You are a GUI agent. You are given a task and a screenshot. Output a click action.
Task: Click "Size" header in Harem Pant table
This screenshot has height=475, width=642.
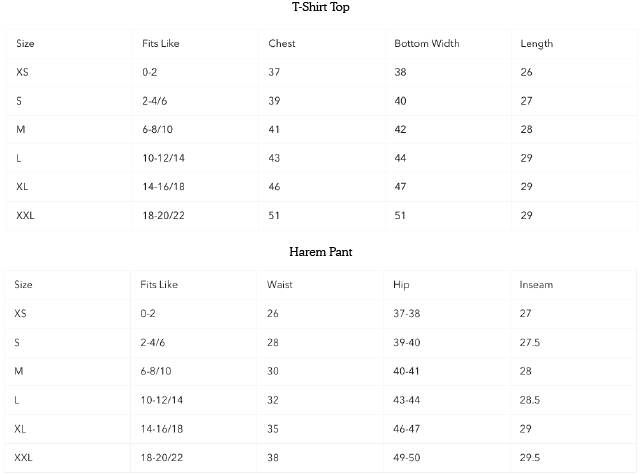point(23,285)
